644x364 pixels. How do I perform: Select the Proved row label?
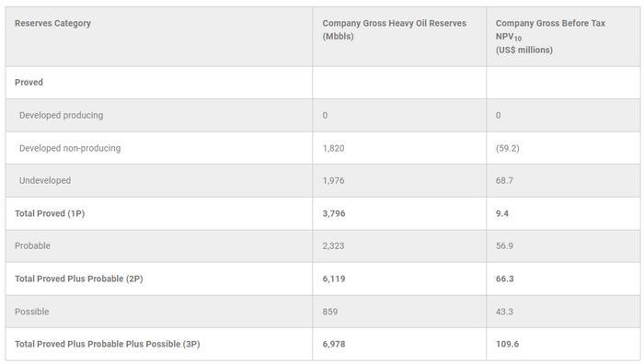tap(29, 82)
